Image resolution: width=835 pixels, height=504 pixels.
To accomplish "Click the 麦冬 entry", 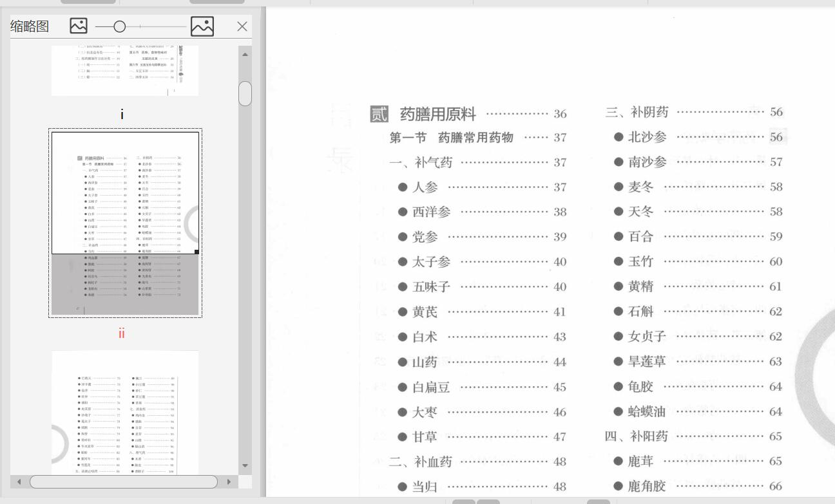I will [698, 187].
